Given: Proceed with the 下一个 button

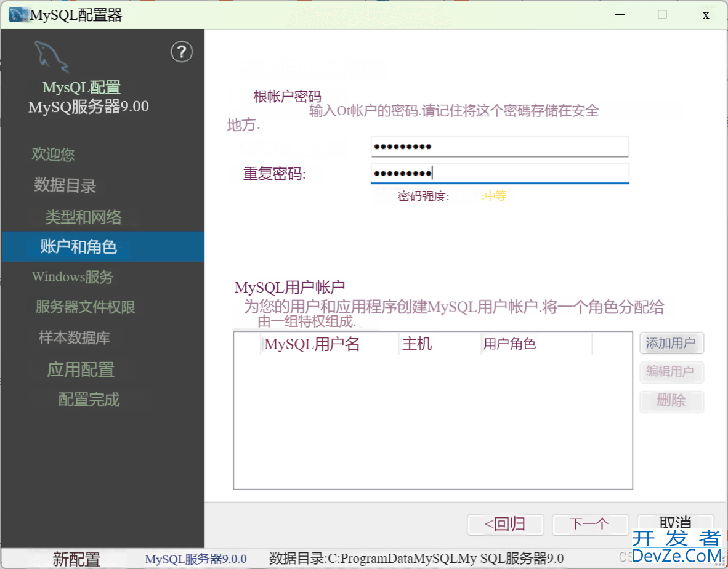Looking at the screenshot, I should (590, 525).
